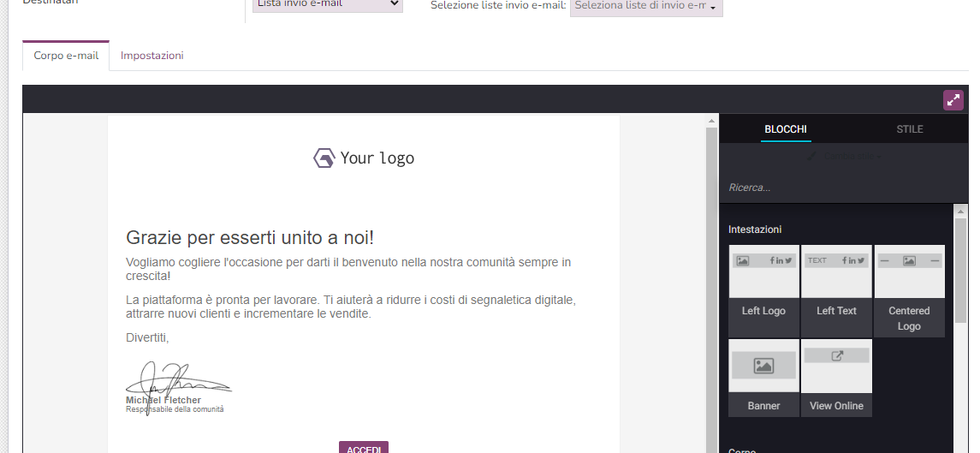Pick the View Online block
The image size is (980, 453).
[x=836, y=377]
